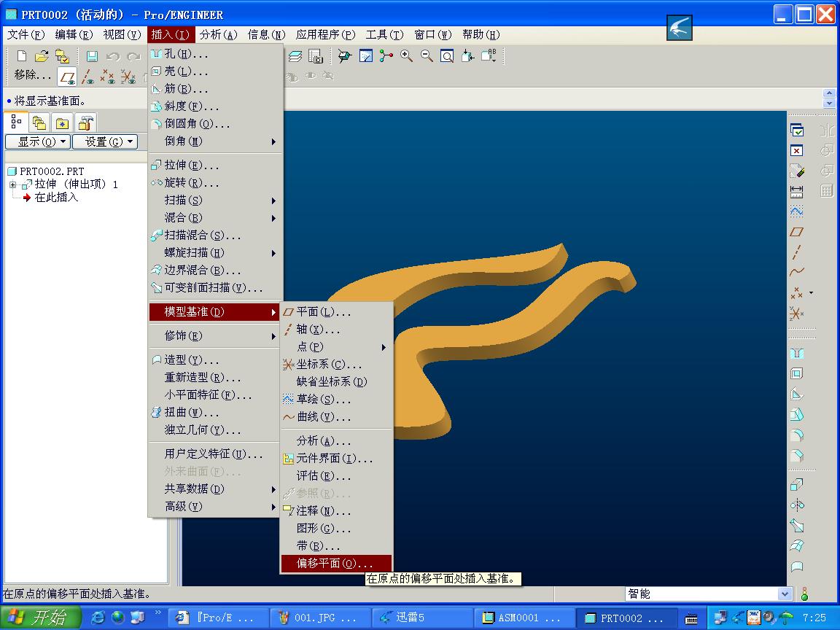Open the 分析(A) menu

(219, 35)
